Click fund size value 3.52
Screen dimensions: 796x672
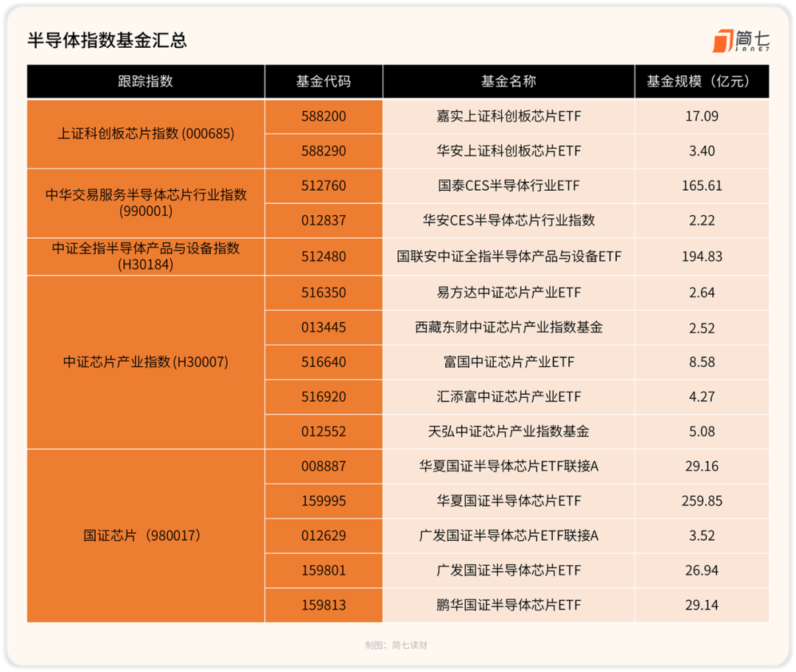pyautogui.click(x=702, y=536)
